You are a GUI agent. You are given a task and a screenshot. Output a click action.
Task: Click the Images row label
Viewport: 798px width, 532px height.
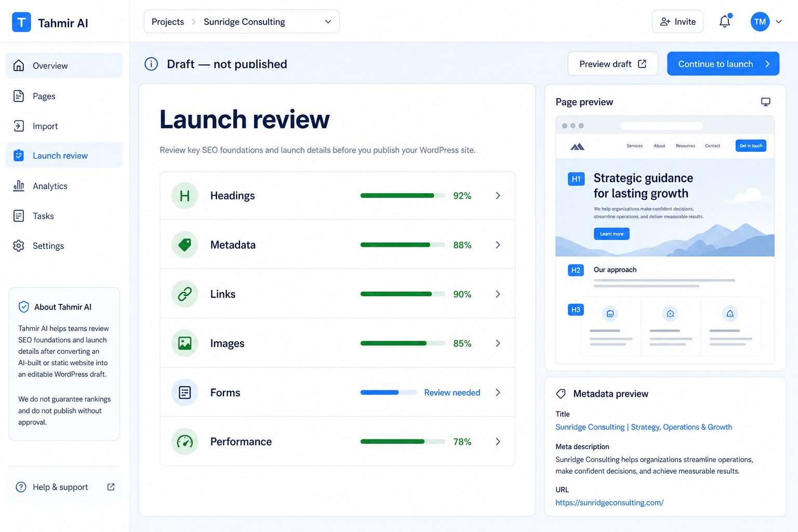click(x=227, y=343)
